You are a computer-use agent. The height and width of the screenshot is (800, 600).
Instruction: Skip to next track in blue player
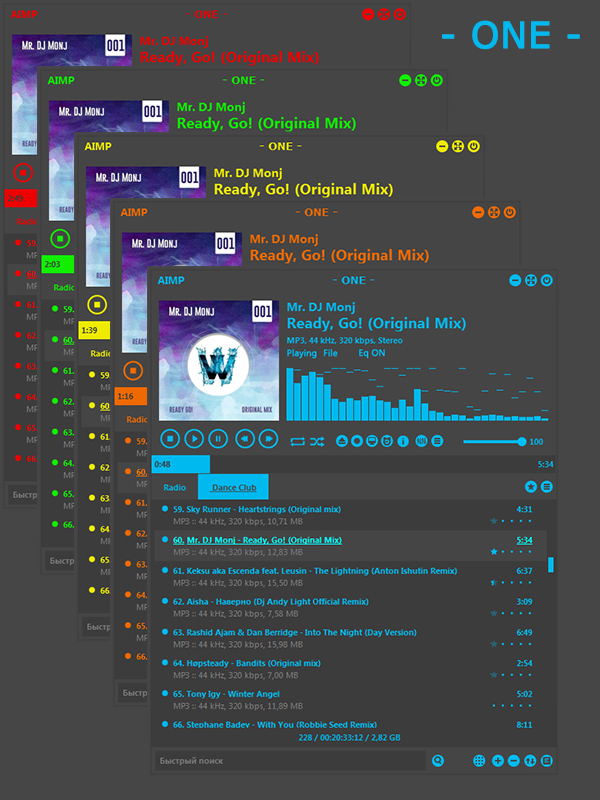(269, 439)
